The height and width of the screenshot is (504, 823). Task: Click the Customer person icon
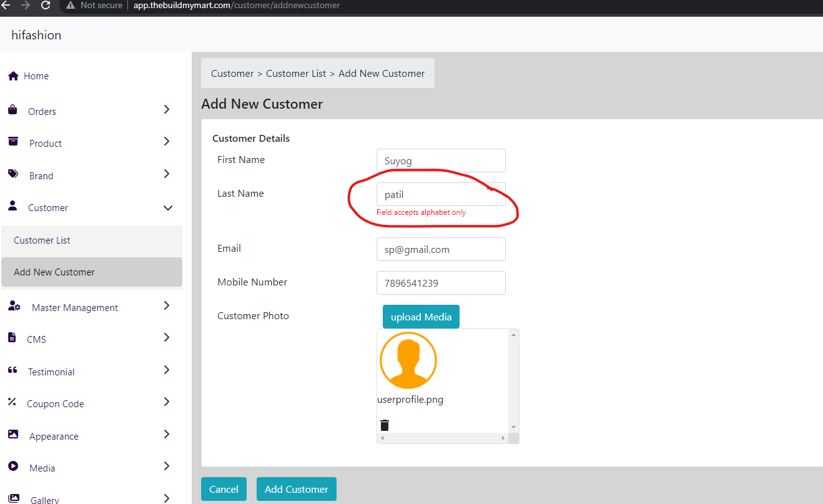pyautogui.click(x=12, y=205)
